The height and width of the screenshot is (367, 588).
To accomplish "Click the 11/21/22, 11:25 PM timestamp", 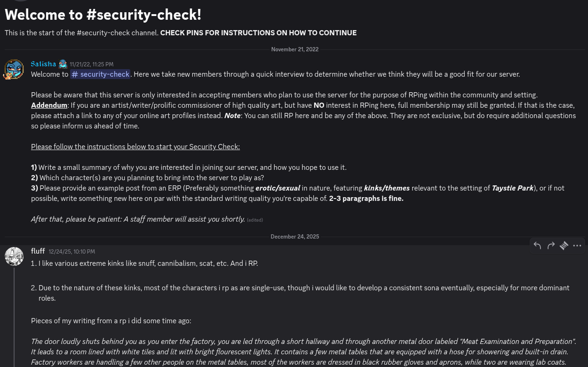I will click(92, 64).
